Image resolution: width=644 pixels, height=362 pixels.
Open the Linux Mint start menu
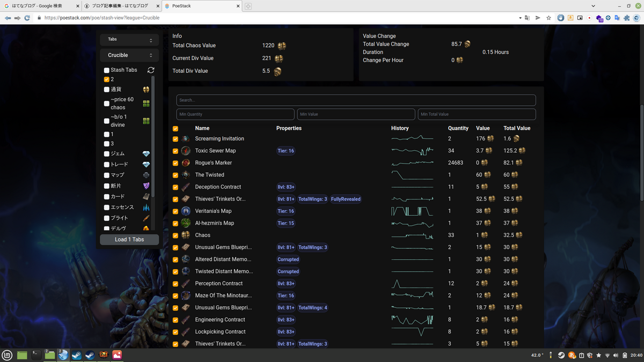(x=8, y=355)
